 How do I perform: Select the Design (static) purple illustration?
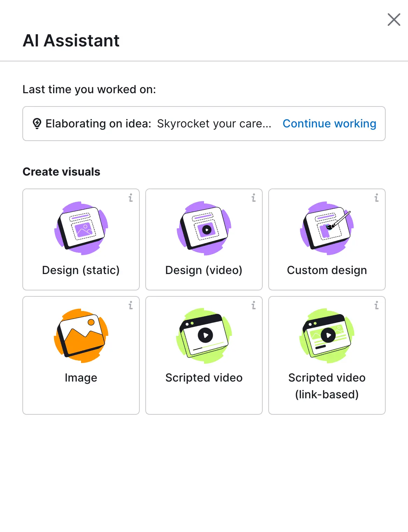tap(81, 228)
